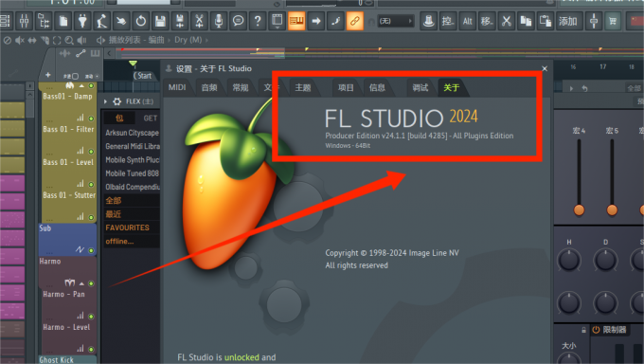
Task: Click the 移 toolbar button
Action: 487,21
